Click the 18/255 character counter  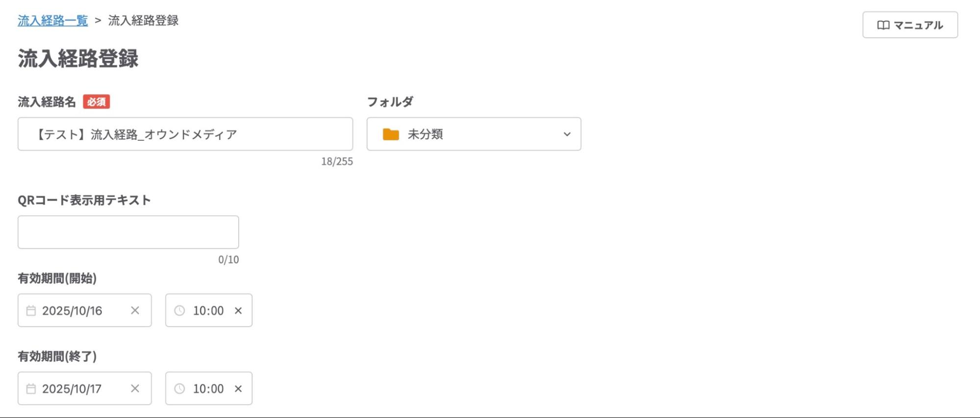click(337, 162)
